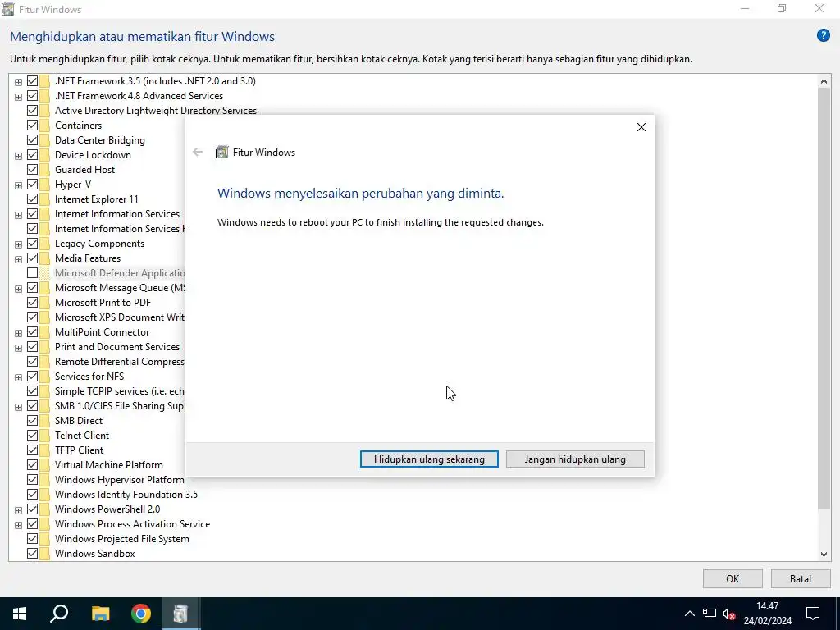
Task: Click the back arrow in the dialog
Action: tap(198, 152)
